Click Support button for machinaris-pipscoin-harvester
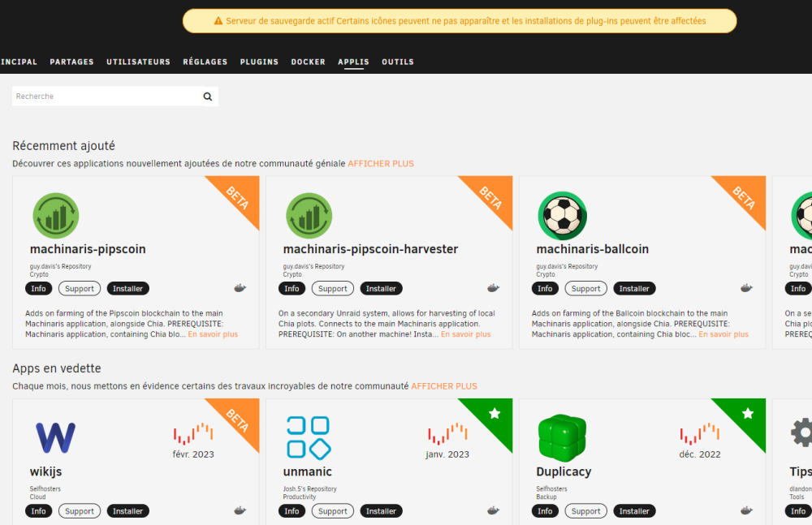This screenshot has width=812, height=525. coord(332,288)
